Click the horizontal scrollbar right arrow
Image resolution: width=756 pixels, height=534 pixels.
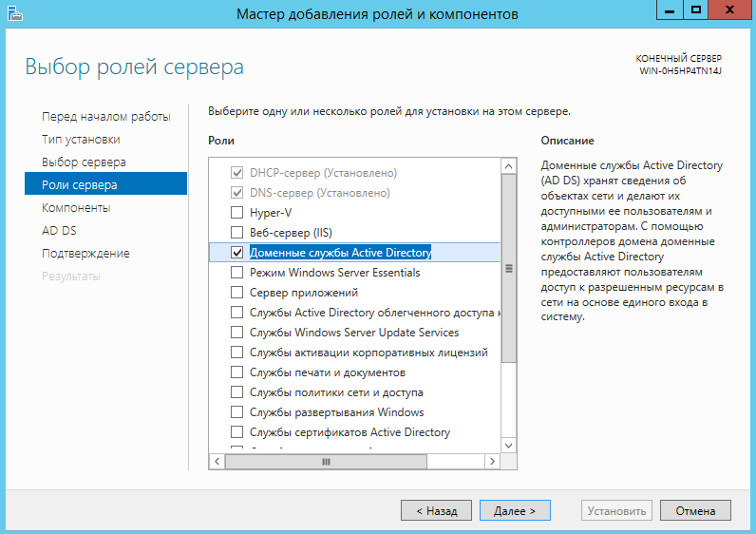[x=492, y=461]
